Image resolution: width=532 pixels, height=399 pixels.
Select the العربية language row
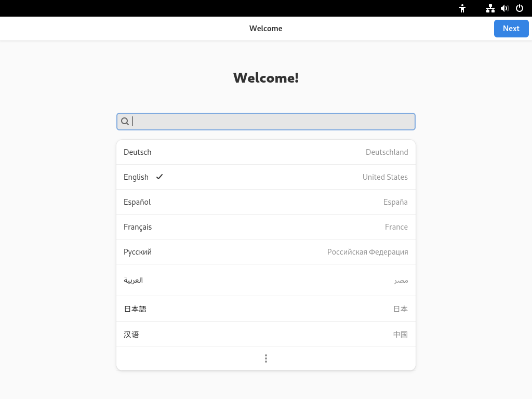[x=266, y=280]
